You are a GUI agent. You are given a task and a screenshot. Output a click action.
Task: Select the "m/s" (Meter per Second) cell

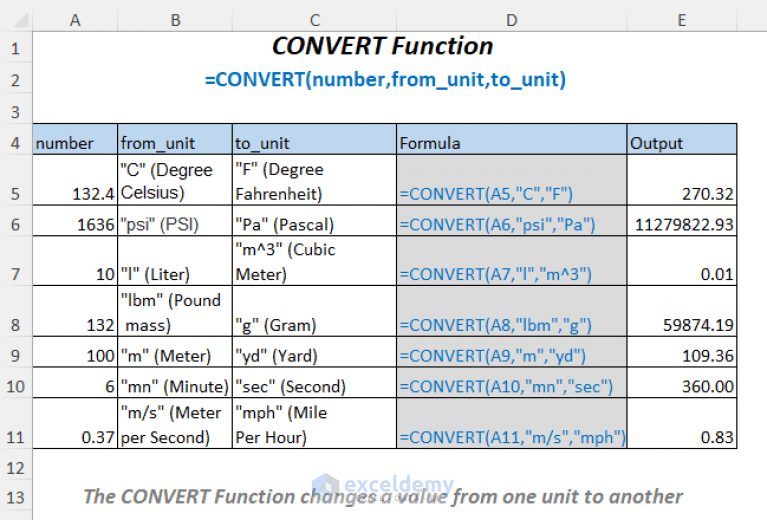pos(175,423)
